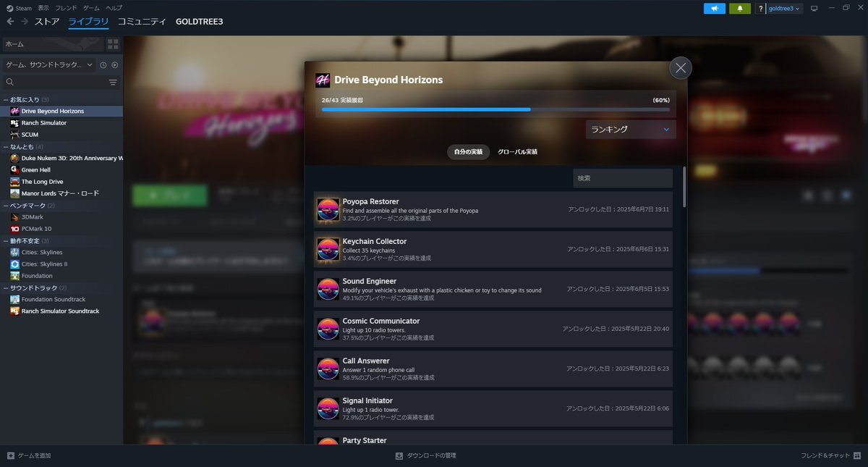868x467 pixels.
Task: Go back with the left arrow
Action: [x=10, y=22]
